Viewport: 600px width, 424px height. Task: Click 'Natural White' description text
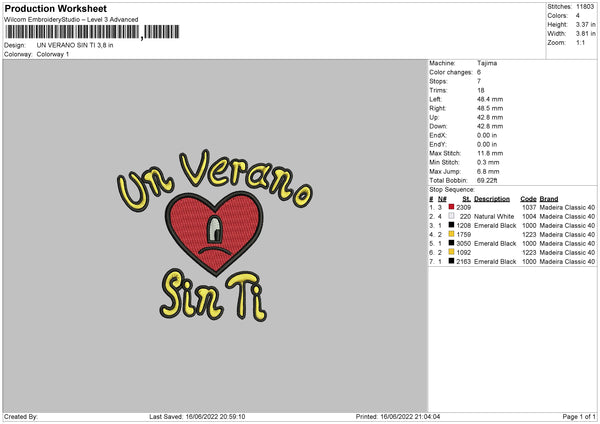[x=494, y=216]
